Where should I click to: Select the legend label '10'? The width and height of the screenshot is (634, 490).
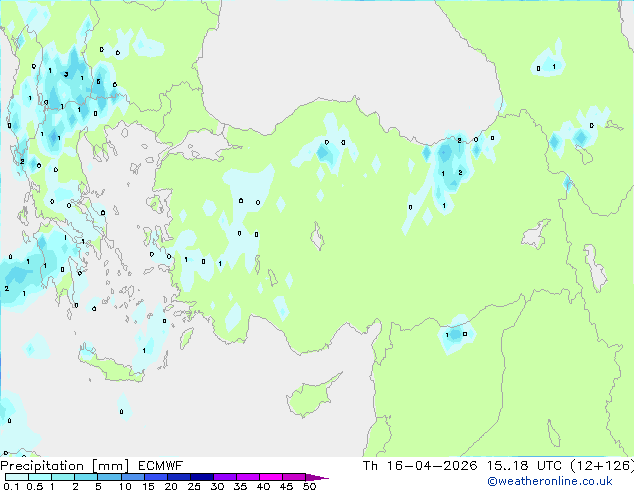[125, 486]
